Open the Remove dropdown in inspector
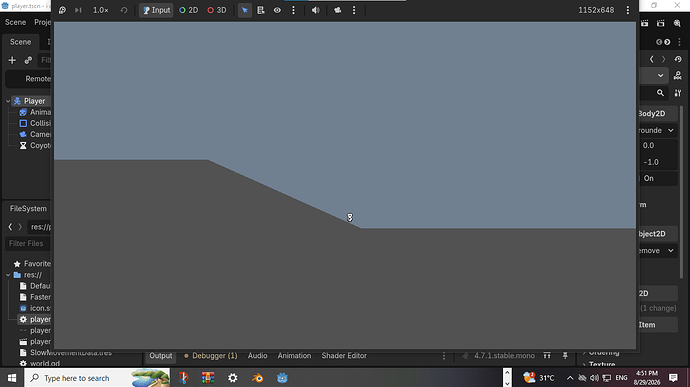Screen dimensions: 690x387 click(x=657, y=251)
